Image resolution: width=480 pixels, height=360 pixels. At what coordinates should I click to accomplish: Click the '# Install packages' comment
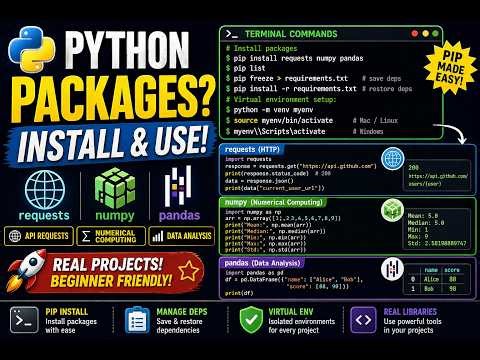[261, 48]
